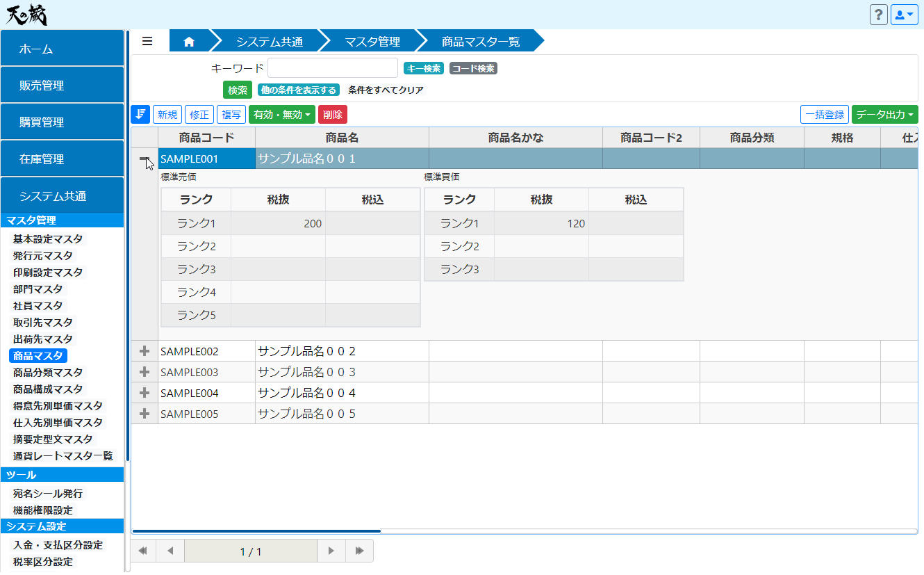Click the horizontal table scrollbar
This screenshot has height=575, width=924.
256,531
